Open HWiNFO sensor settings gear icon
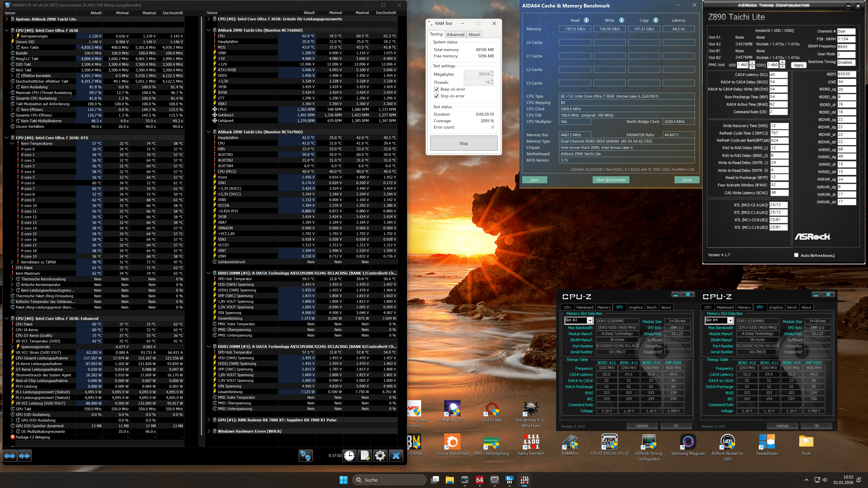This screenshot has width=868, height=488. [380, 456]
